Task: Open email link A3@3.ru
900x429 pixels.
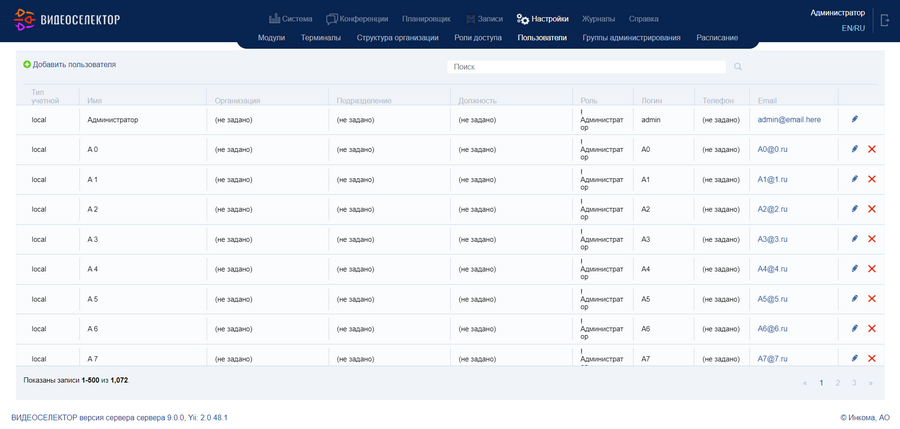Action: (773, 239)
